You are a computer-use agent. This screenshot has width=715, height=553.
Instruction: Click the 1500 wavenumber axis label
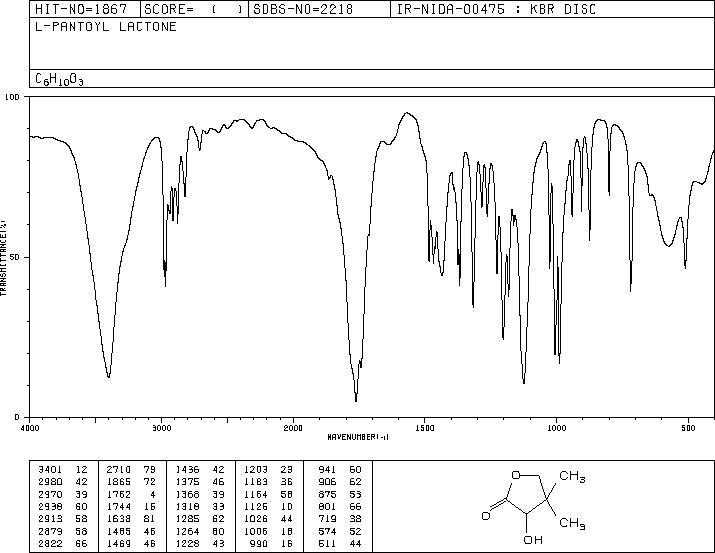pos(425,428)
